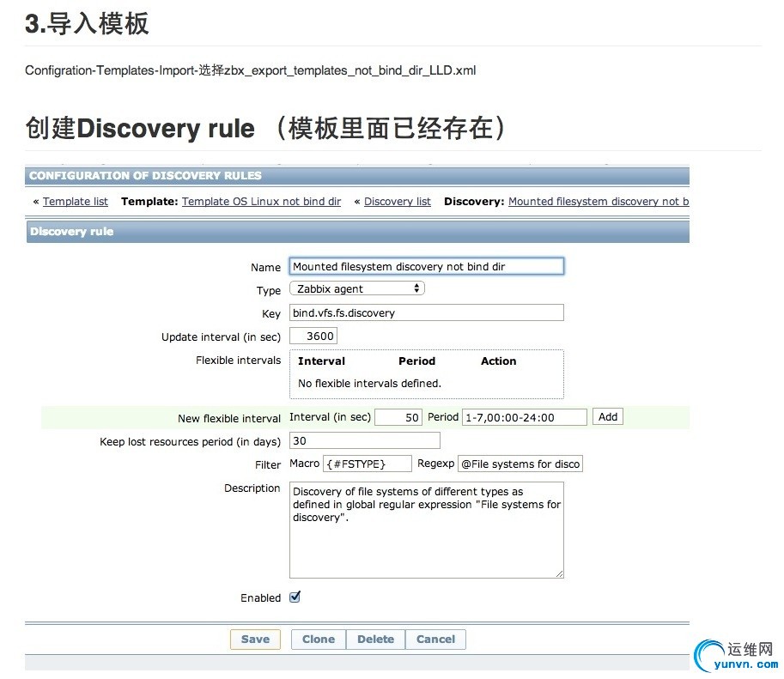Click the Clone button

pyautogui.click(x=319, y=639)
